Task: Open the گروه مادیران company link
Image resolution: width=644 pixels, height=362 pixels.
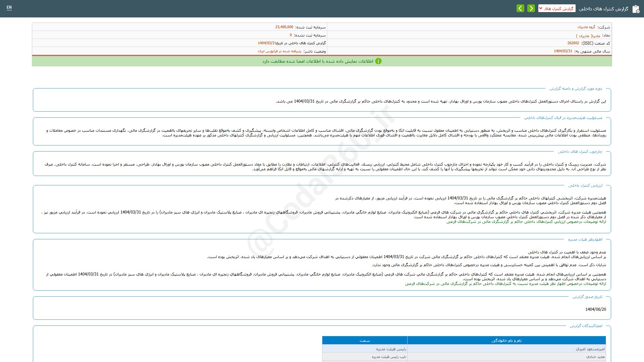Action: [586, 27]
